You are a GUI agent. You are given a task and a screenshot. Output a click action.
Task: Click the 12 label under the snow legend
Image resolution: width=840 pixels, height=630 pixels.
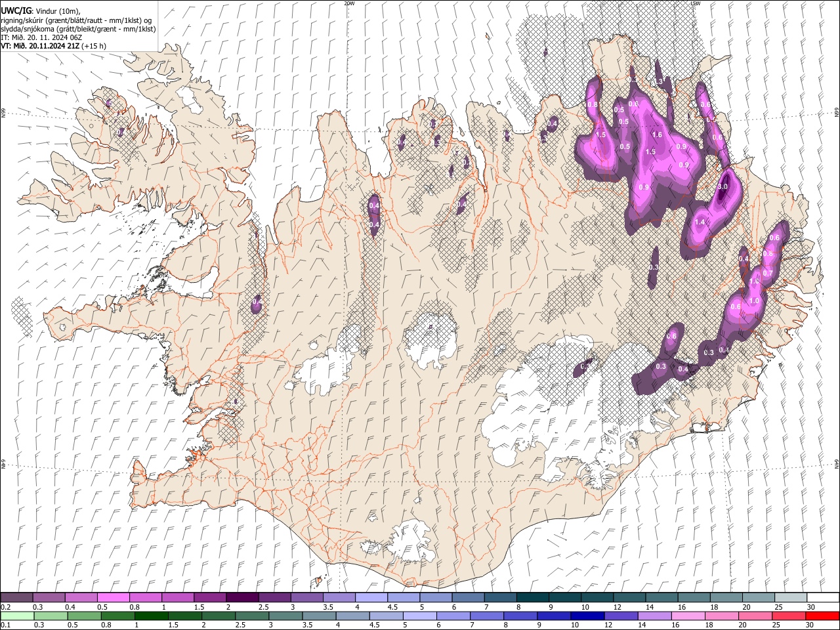pos(616,607)
